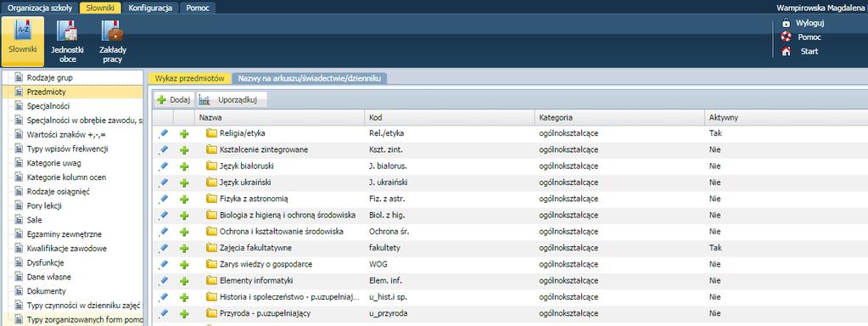The image size is (868, 326).
Task: Click the Historia i społeczeństwo folder icon
Action: click(x=211, y=296)
